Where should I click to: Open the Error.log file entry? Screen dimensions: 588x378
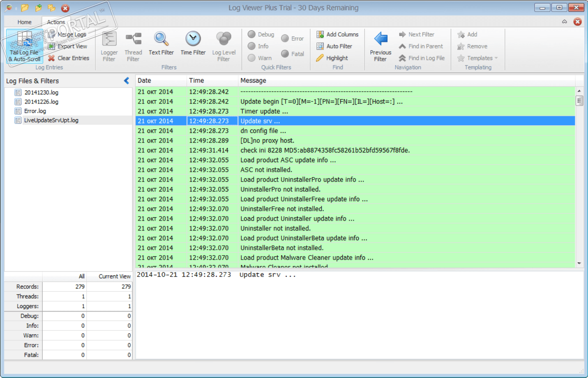click(x=35, y=111)
